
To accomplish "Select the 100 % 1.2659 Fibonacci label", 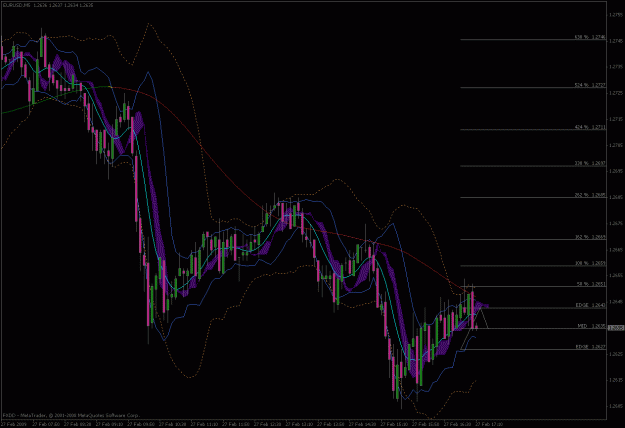I will click(x=590, y=263).
